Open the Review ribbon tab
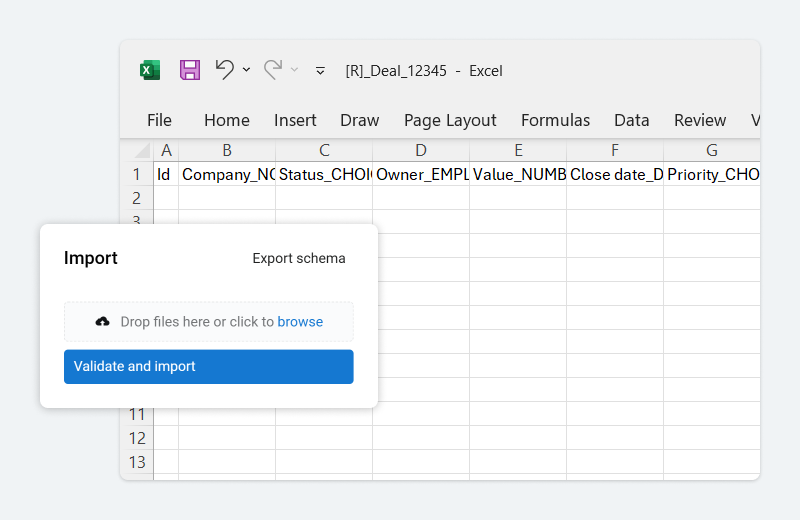The height and width of the screenshot is (520, 800). coord(699,120)
